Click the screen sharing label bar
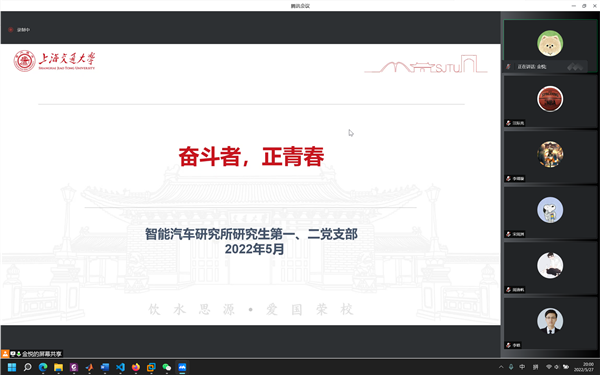Viewport: 600px width, 375px height. [x=32, y=354]
